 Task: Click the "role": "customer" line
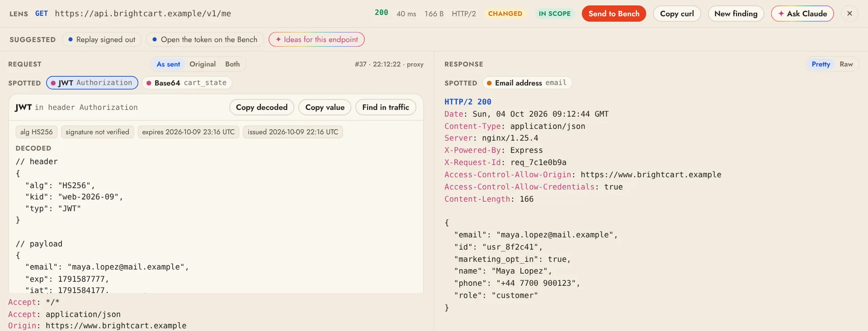(496, 295)
